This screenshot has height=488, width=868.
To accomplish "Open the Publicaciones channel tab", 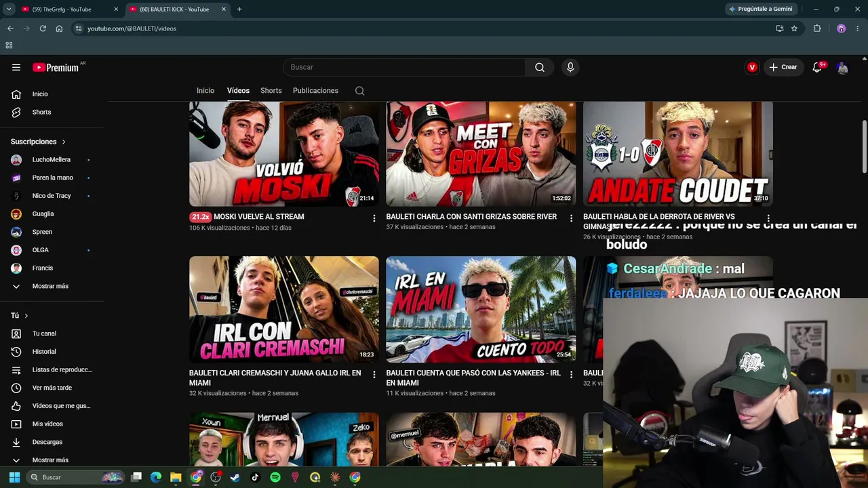I will 315,91.
